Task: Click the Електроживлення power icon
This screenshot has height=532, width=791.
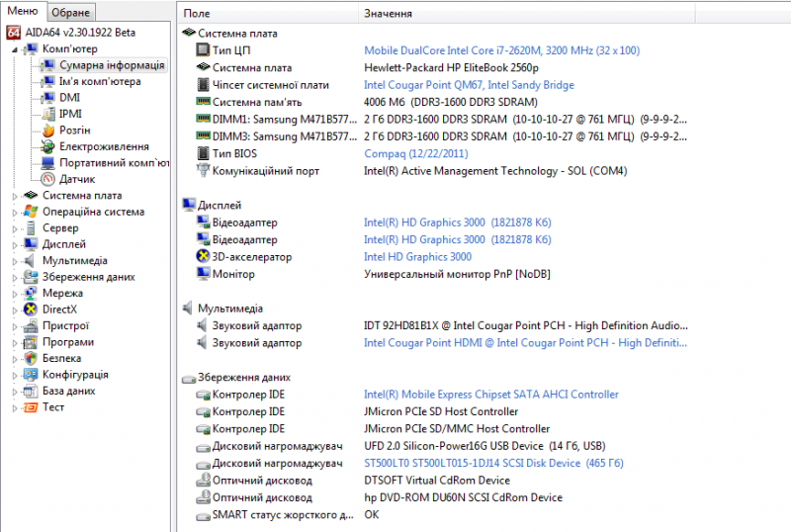Action: pyautogui.click(x=47, y=146)
